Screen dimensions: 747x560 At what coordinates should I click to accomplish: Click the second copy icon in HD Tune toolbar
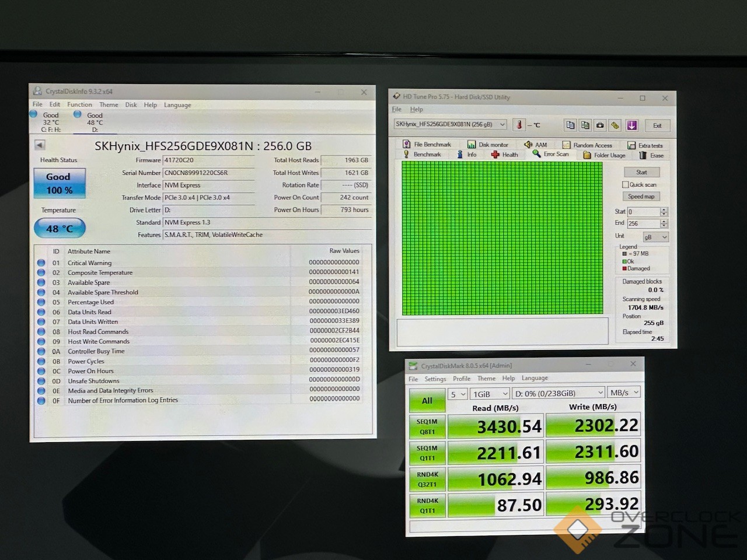pyautogui.click(x=585, y=125)
